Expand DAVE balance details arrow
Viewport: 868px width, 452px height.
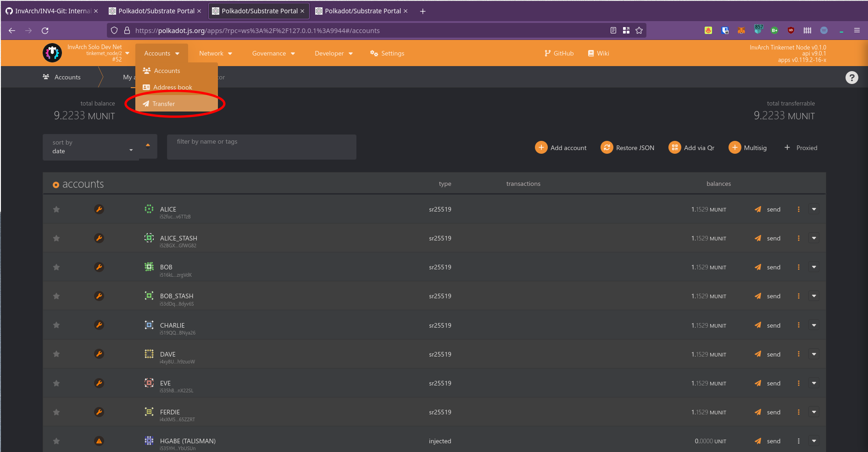coord(814,354)
